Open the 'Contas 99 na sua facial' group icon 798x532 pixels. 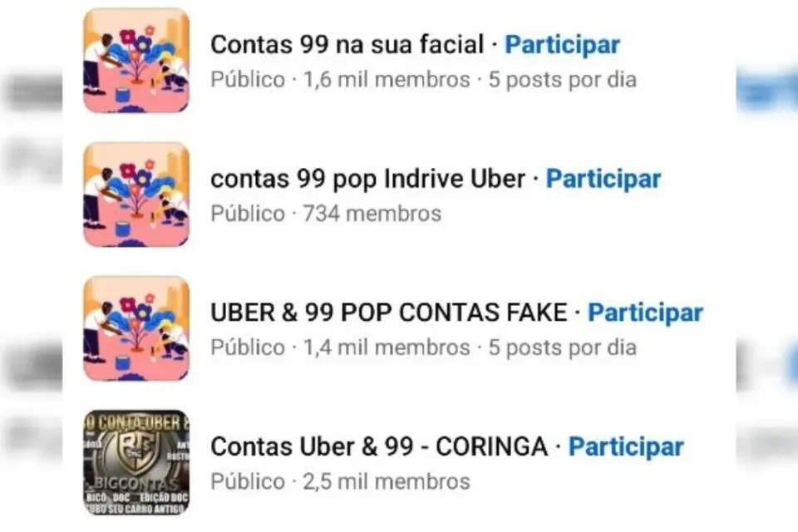click(136, 61)
